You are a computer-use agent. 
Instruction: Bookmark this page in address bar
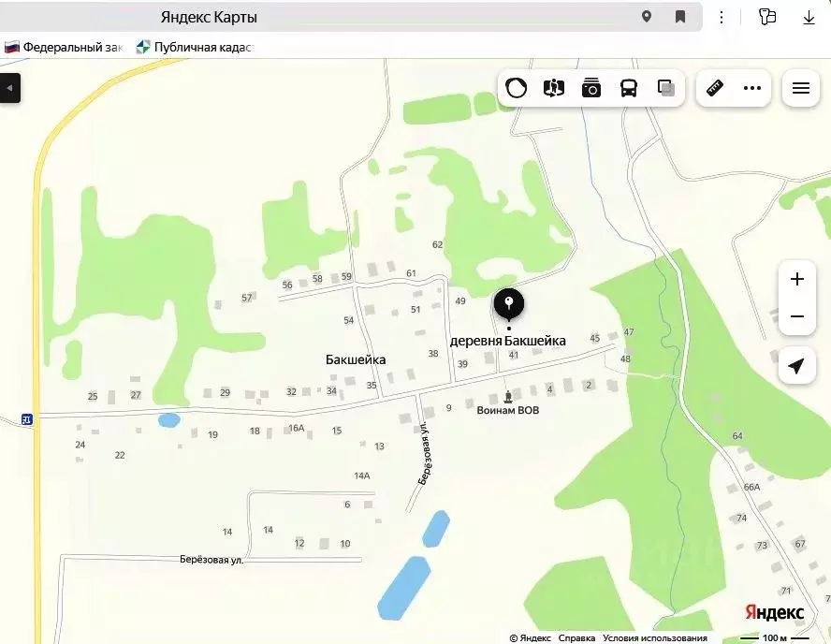(x=680, y=17)
